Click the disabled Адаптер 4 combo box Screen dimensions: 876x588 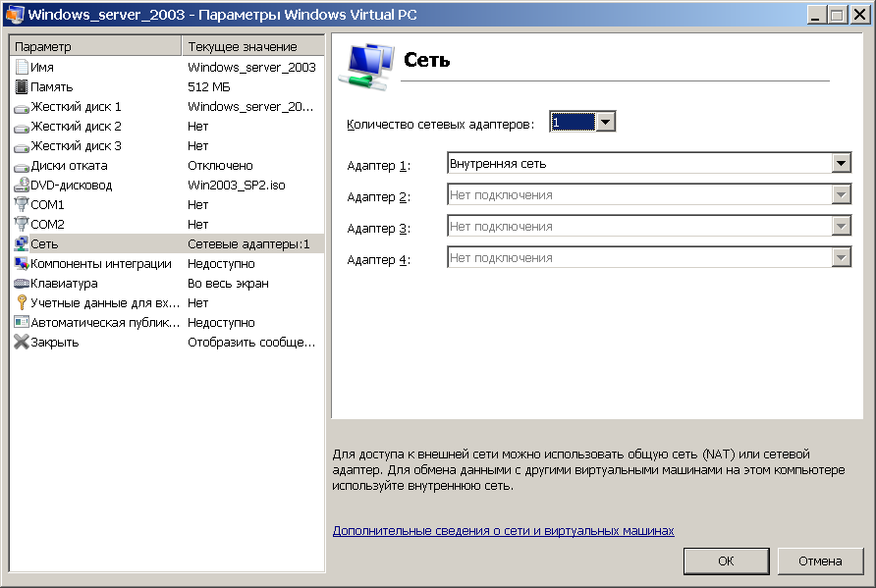click(x=648, y=257)
